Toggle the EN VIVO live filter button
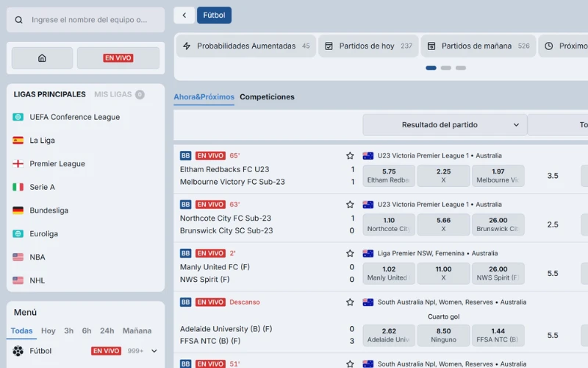 (x=118, y=58)
